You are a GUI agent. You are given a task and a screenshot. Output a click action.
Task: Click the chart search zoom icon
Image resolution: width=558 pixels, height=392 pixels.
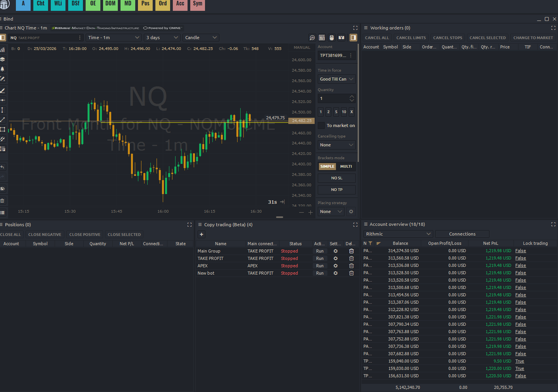[312, 38]
